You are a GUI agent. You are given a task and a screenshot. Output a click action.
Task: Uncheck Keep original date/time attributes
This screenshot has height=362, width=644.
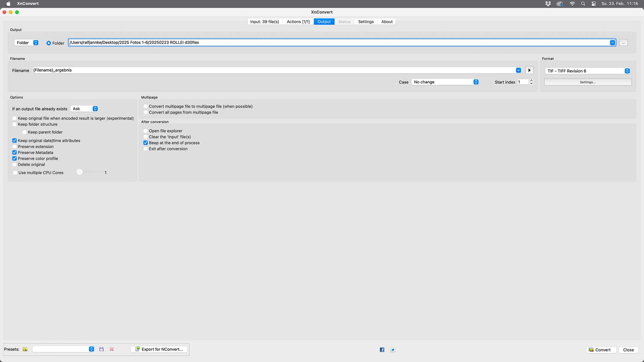pos(14,141)
